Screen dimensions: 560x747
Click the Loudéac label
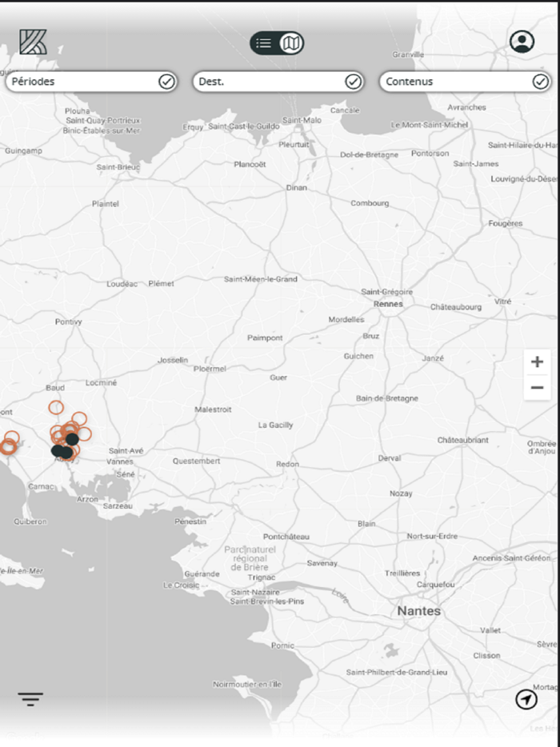click(x=122, y=284)
